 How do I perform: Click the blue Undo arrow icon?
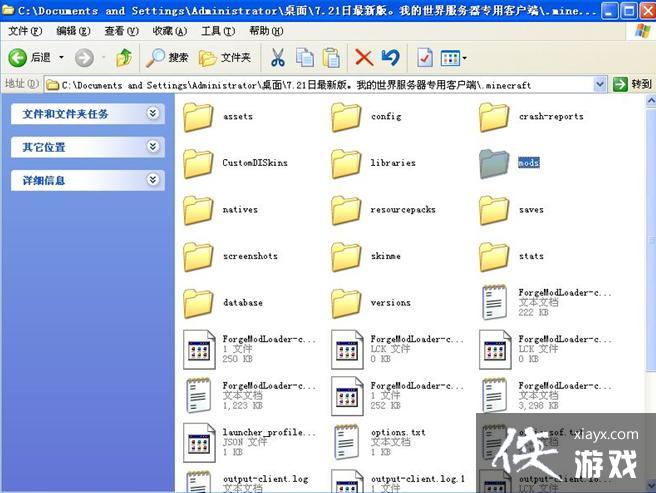(390, 58)
